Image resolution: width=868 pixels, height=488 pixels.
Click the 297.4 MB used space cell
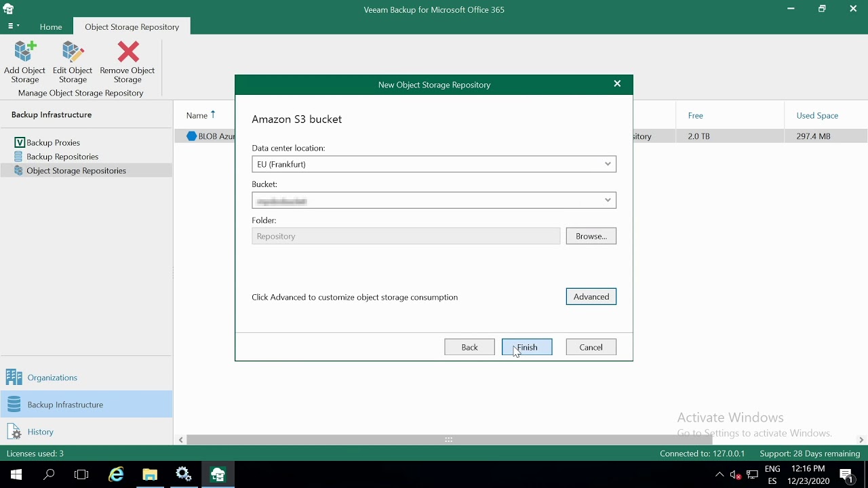[x=813, y=136]
